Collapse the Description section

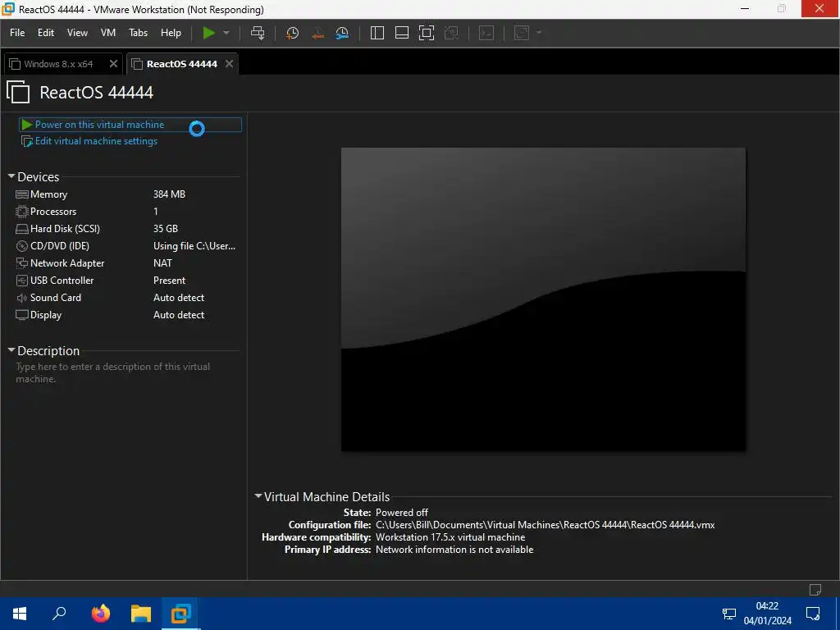point(11,349)
